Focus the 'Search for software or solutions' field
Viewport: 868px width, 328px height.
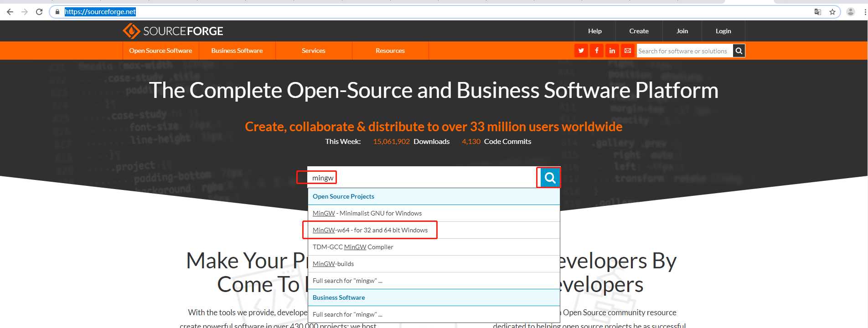[685, 51]
